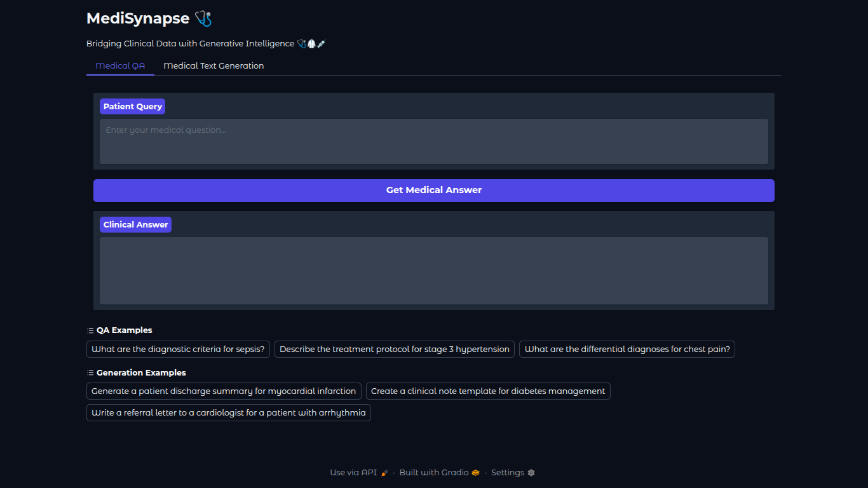
Task: Focus the Patient Query text box
Action: point(433,141)
